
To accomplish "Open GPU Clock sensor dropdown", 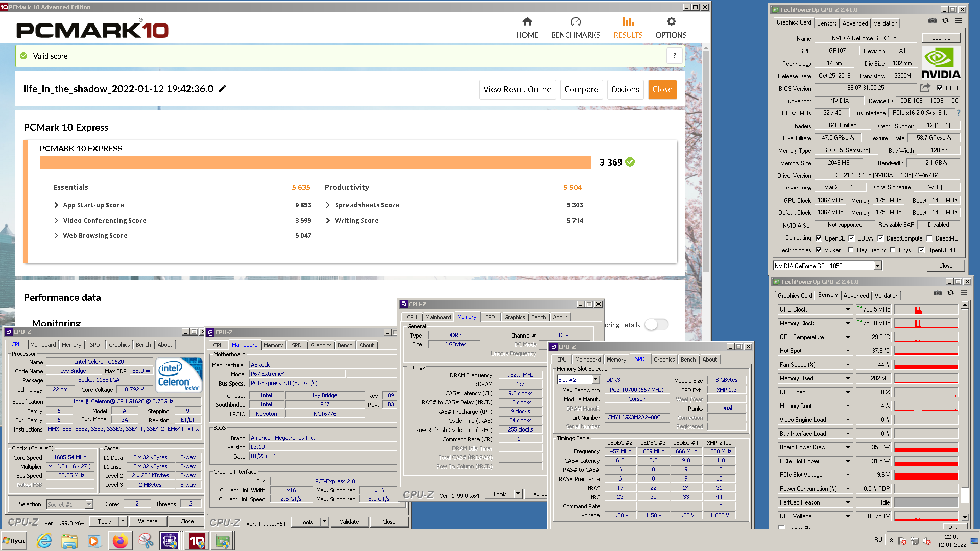I will [x=848, y=309].
